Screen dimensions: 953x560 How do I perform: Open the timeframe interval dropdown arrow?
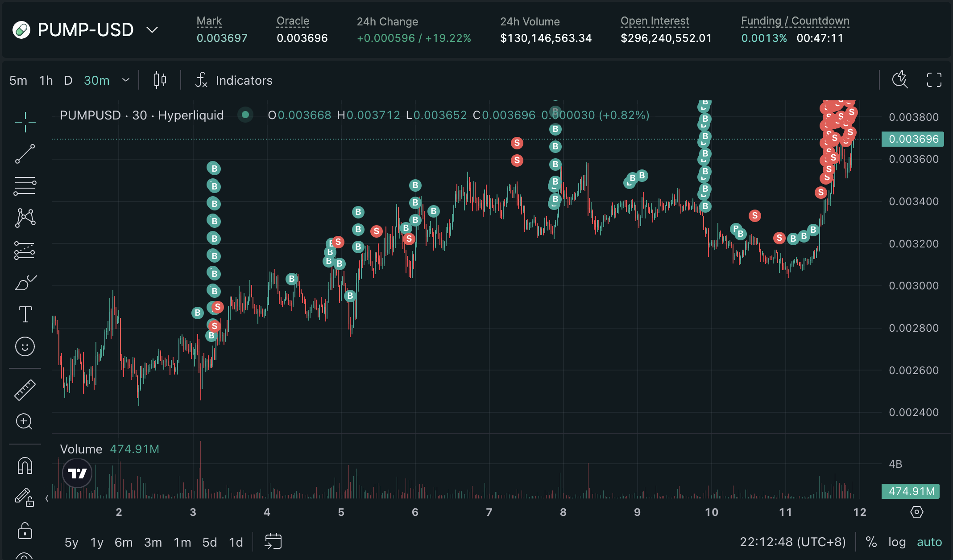(x=126, y=80)
